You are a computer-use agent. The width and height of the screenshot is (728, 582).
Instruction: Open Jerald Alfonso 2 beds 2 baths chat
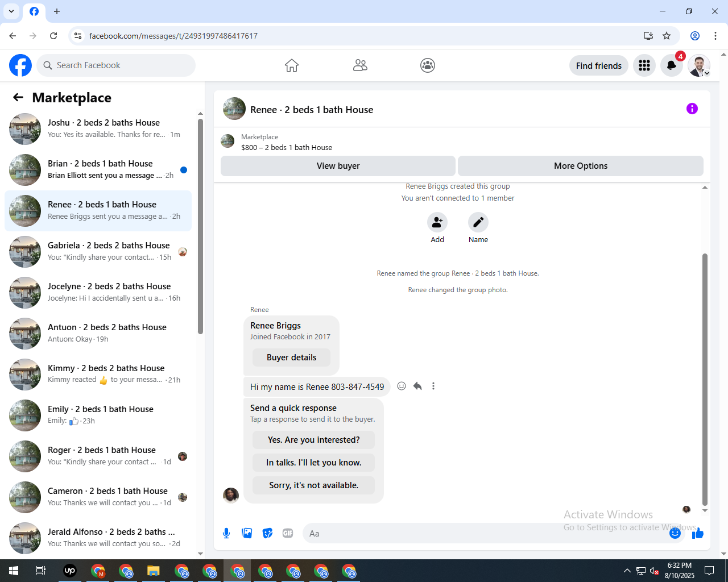(98, 538)
